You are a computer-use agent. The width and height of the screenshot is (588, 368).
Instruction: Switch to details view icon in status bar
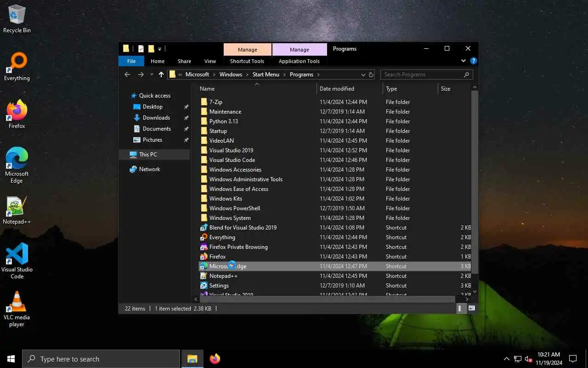(x=461, y=309)
